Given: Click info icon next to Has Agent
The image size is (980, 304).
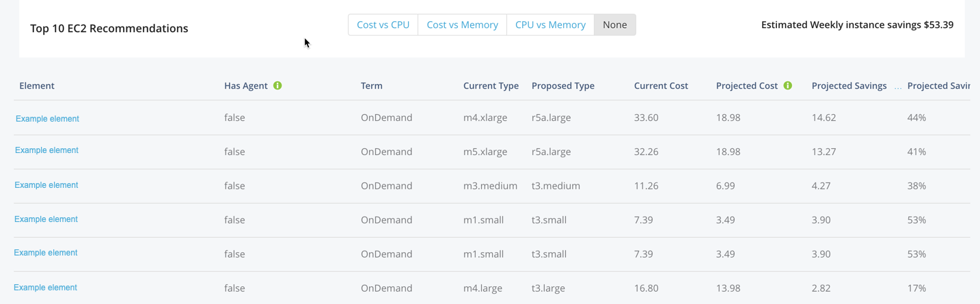Looking at the screenshot, I should 277,85.
